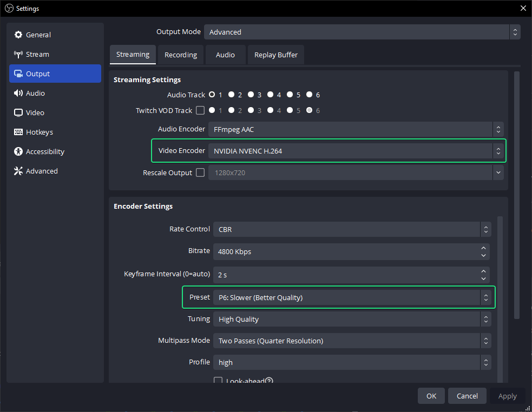Switch to the Recording tab
532x412 pixels.
181,55
